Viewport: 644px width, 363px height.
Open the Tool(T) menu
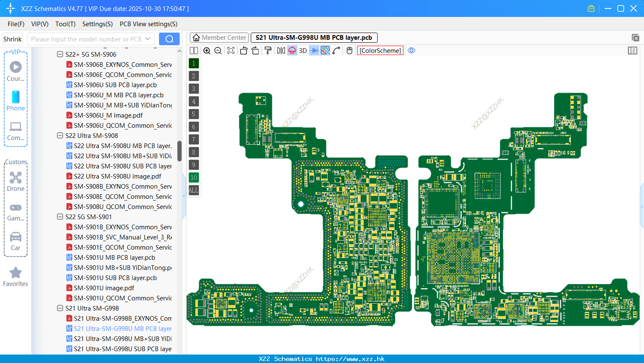[x=66, y=24]
